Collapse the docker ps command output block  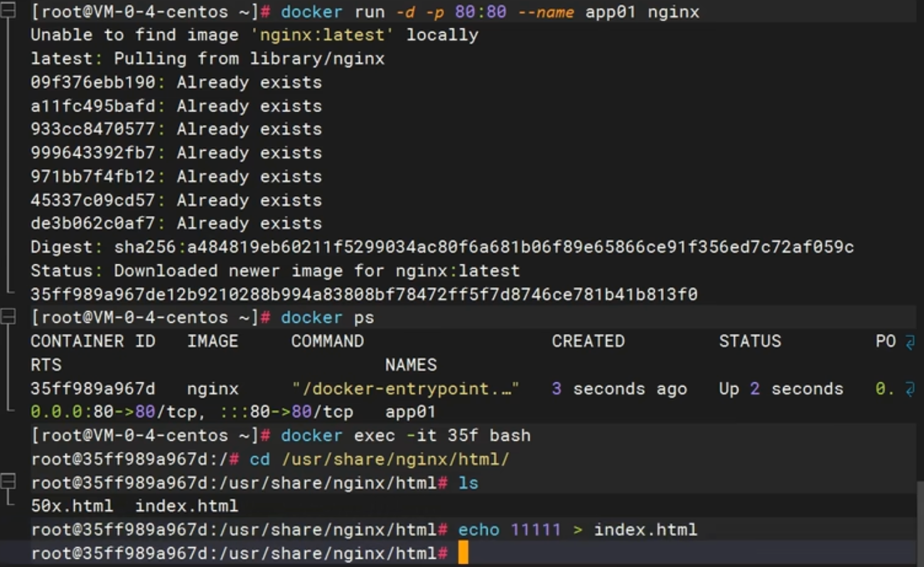pos(8,316)
